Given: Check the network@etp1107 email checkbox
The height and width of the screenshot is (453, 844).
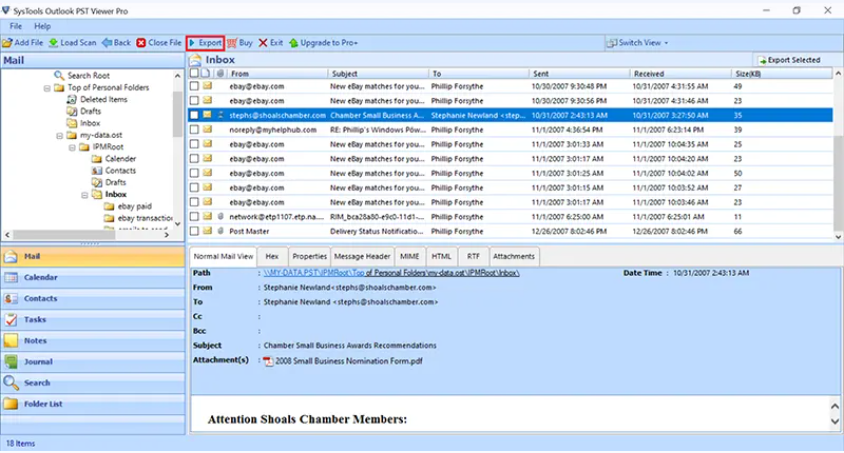Looking at the screenshot, I should [x=194, y=217].
